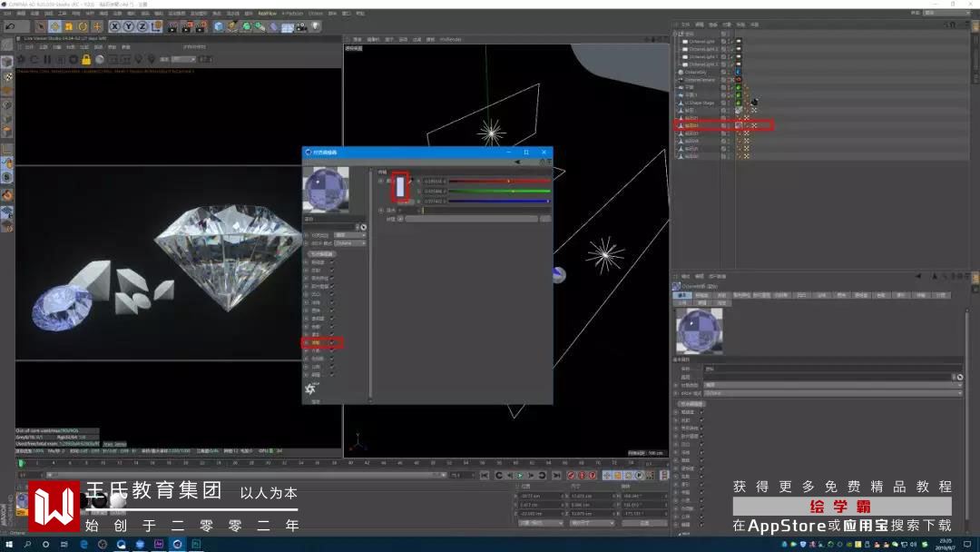This screenshot has height=552, width=980.
Task: Select the Scale tool
Action: pos(69,26)
